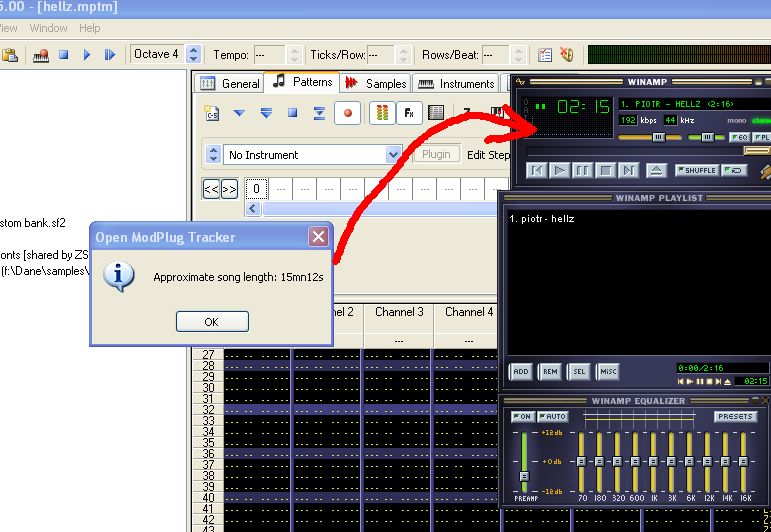Click the instrument spinner next to No Instrument
The image size is (771, 532).
pyautogui.click(x=213, y=154)
